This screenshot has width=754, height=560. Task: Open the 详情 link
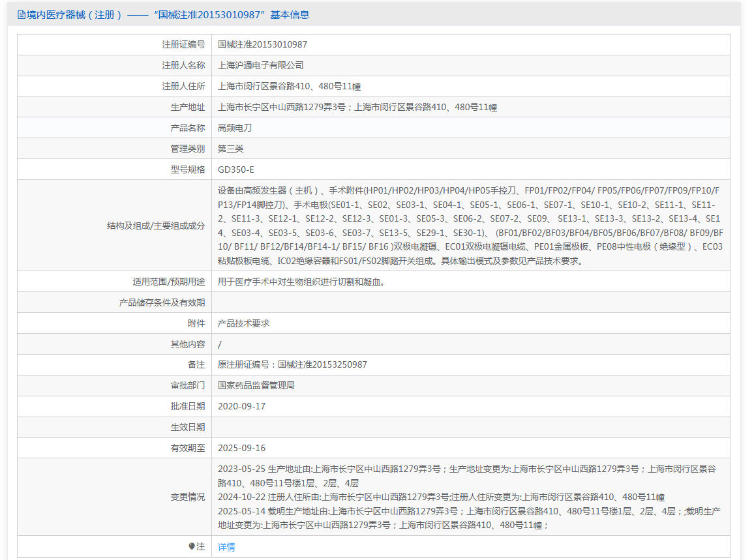click(226, 547)
